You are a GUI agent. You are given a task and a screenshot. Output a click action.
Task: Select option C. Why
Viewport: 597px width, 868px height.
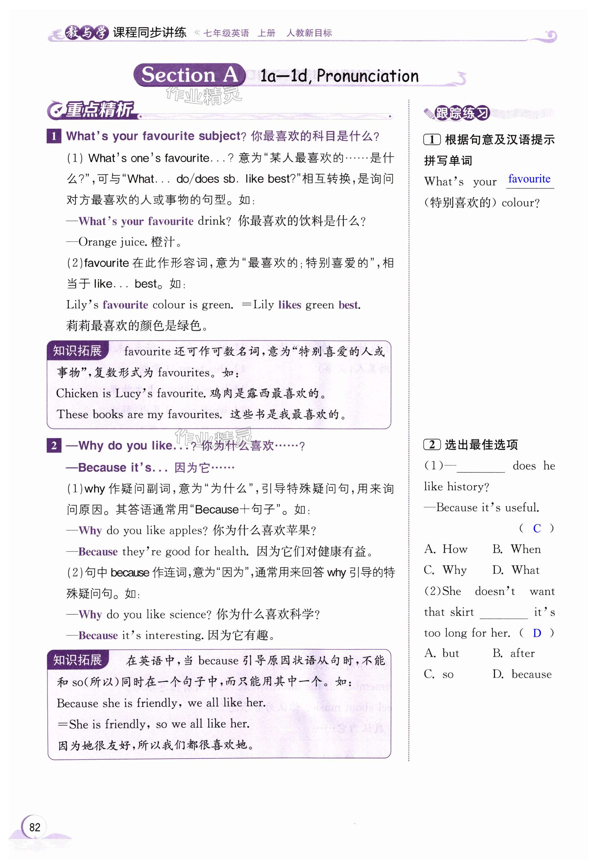click(x=445, y=570)
